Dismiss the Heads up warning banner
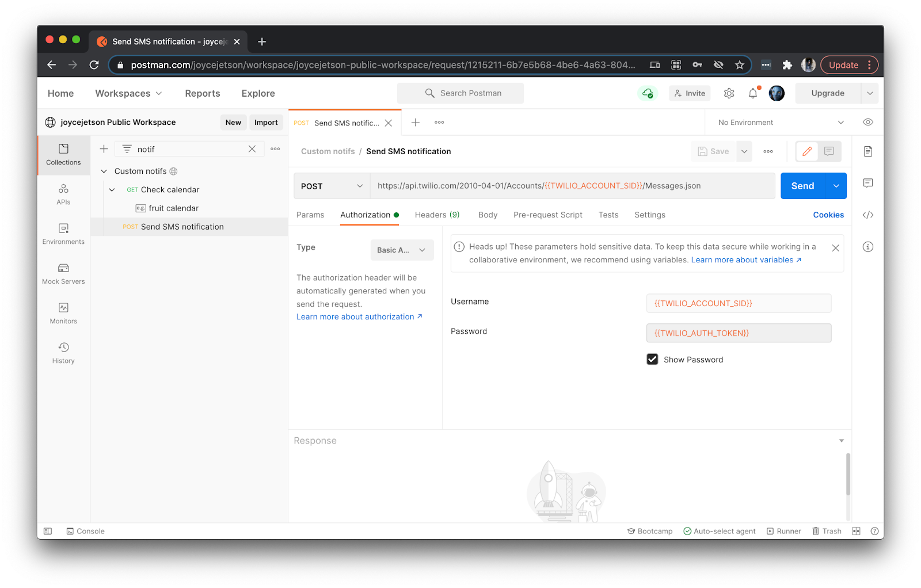The width and height of the screenshot is (921, 588). (835, 248)
